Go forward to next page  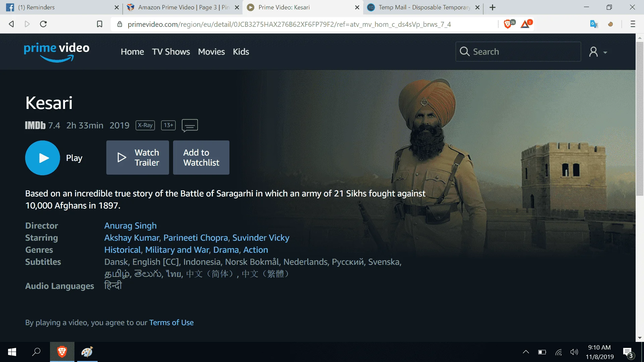(x=27, y=24)
